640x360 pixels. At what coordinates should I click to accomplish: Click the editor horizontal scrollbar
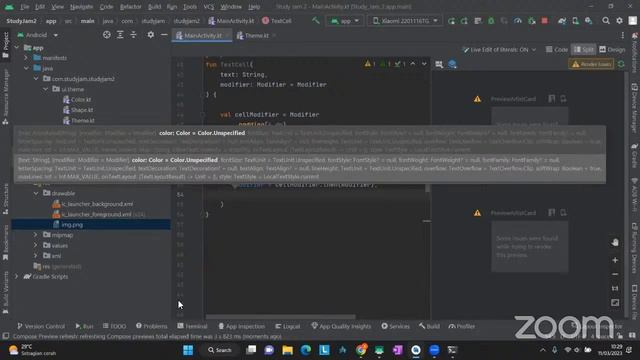click(280, 316)
